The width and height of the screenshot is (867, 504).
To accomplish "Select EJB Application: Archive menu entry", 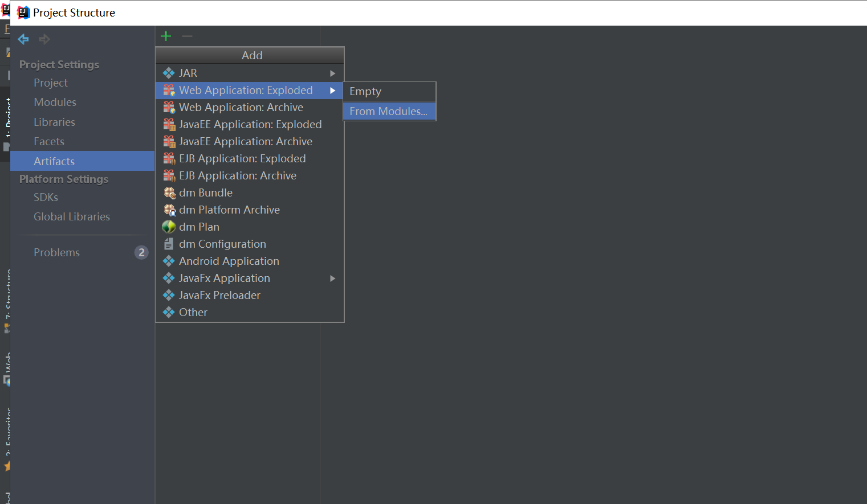I will coord(250,175).
